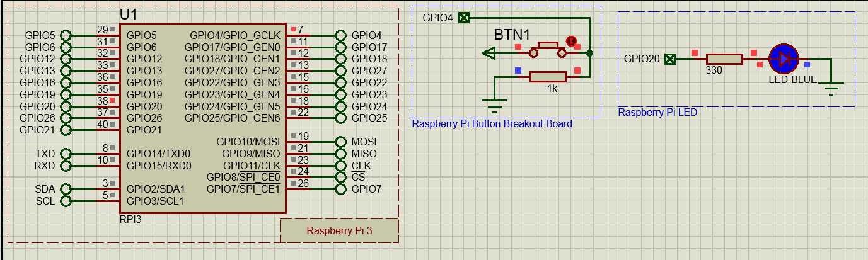Click the "GPIO19" terminal label on the left
Viewport: 868px width, 260px height.
[37, 94]
